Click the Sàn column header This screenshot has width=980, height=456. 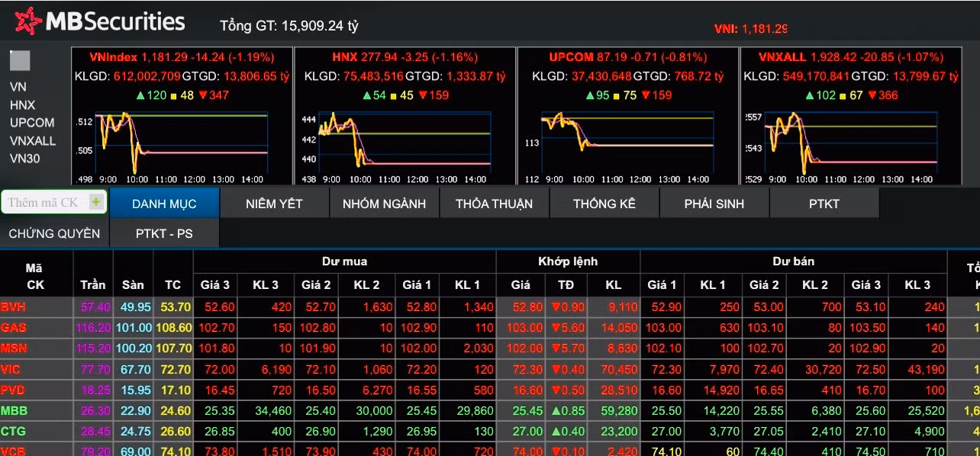(133, 284)
